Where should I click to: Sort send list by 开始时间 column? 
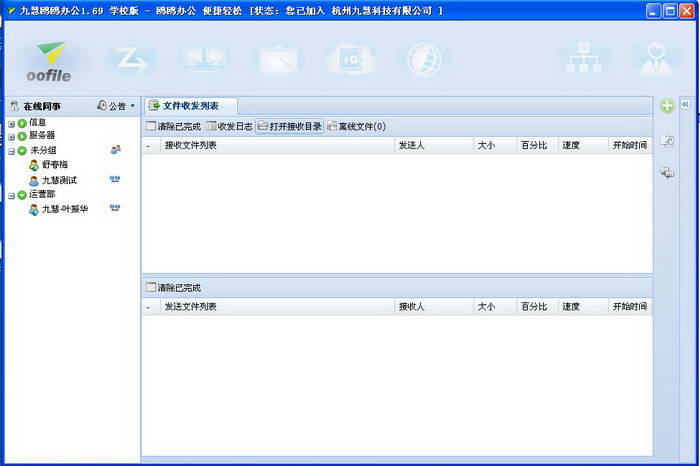pos(630,307)
